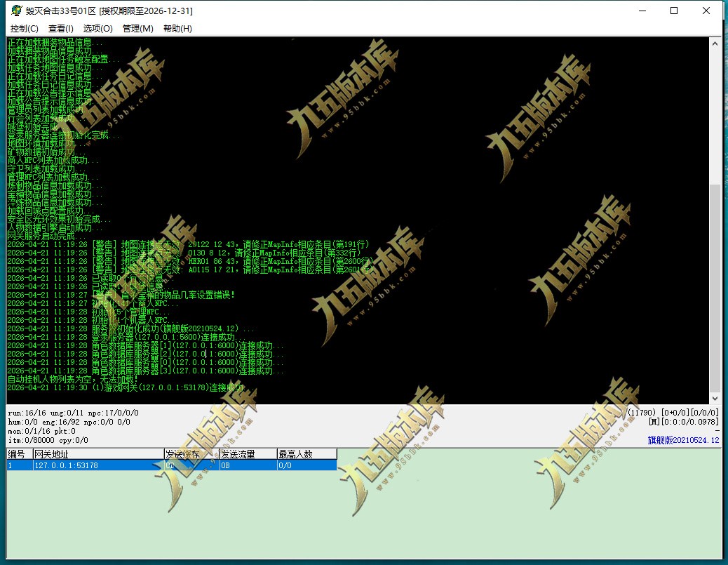
Task: Click log line 管理员列表加载成功
Action: tap(49, 109)
